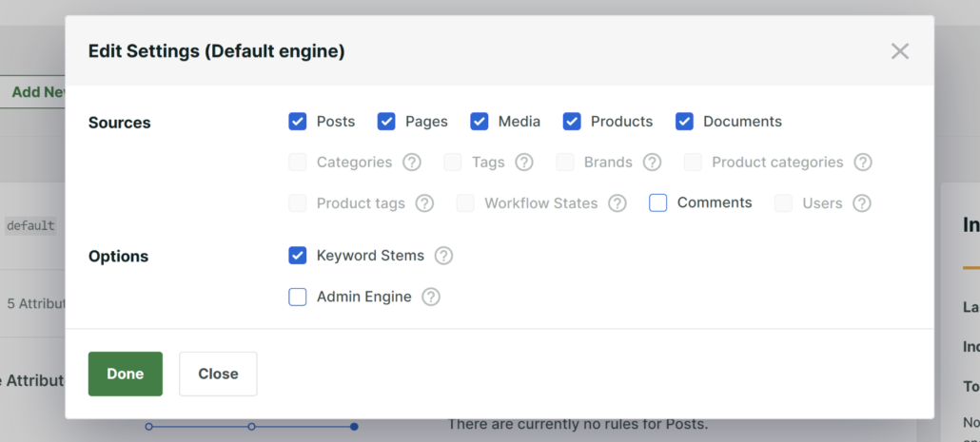Click the Options section label
Image resolution: width=980 pixels, height=442 pixels.
pyautogui.click(x=118, y=257)
